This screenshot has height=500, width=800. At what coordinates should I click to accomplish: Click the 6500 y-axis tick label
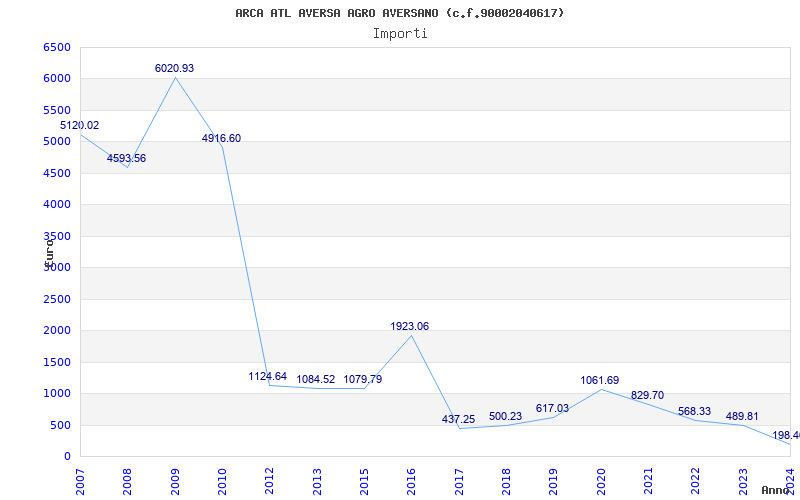pyautogui.click(x=57, y=47)
